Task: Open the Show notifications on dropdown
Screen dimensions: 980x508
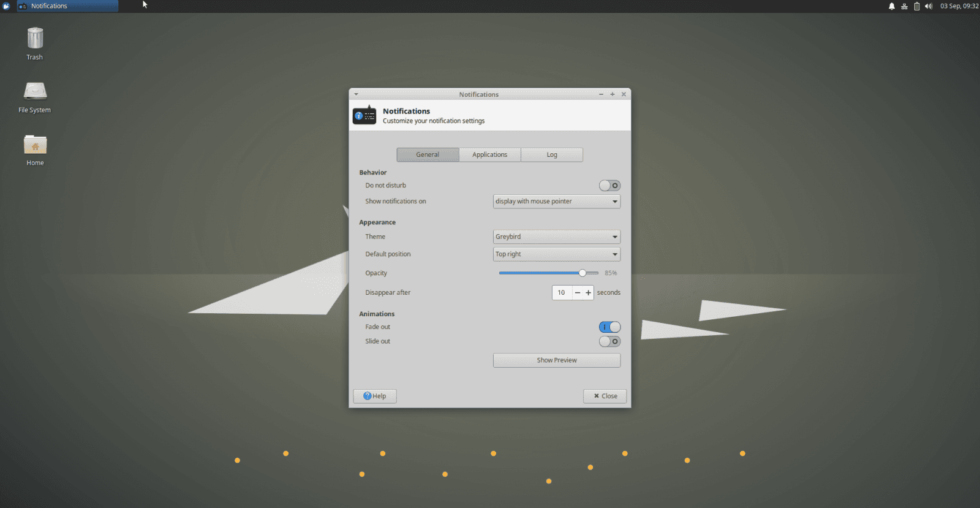Action: point(557,202)
